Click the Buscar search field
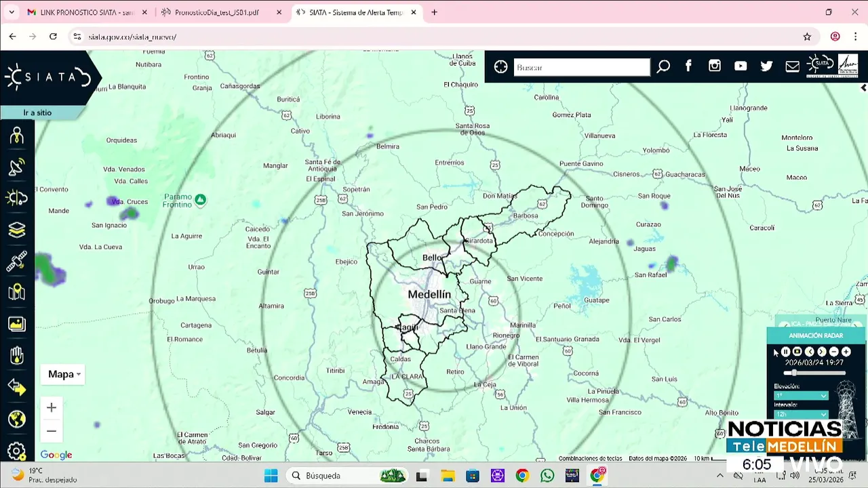The height and width of the screenshot is (488, 868). [582, 67]
